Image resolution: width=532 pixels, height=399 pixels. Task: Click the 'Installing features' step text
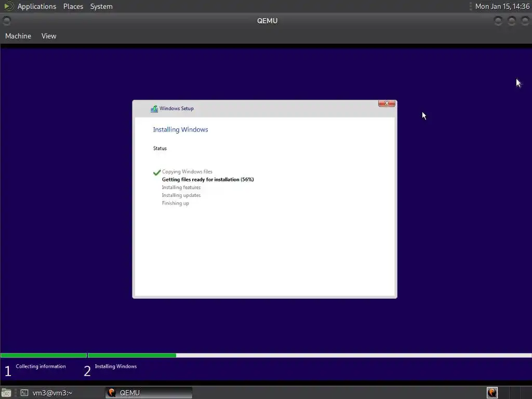click(181, 187)
